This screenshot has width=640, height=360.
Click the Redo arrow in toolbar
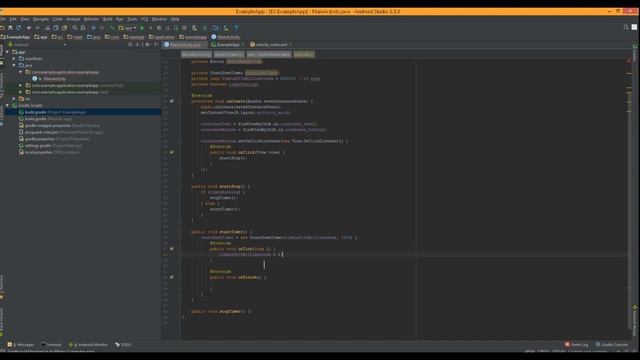(x=38, y=28)
